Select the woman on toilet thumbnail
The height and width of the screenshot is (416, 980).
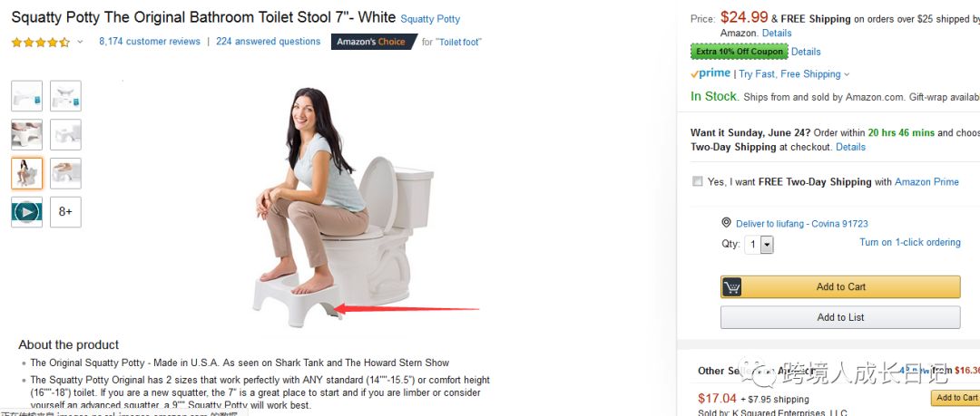27,173
